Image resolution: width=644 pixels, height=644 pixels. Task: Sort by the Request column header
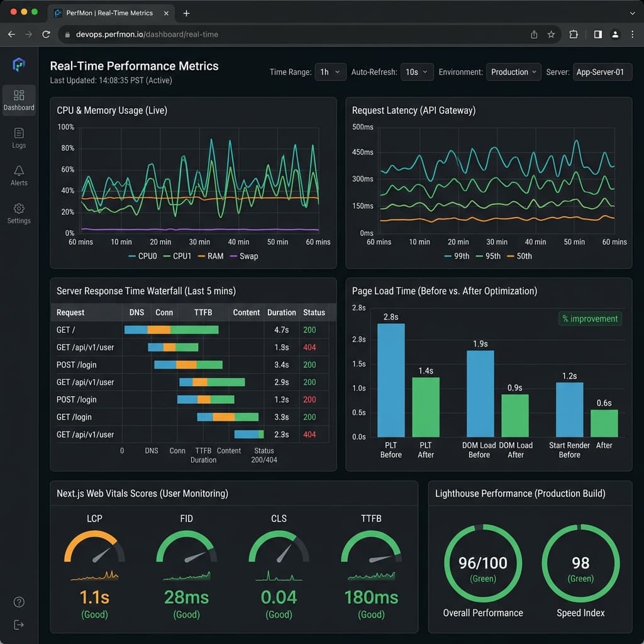coord(70,312)
